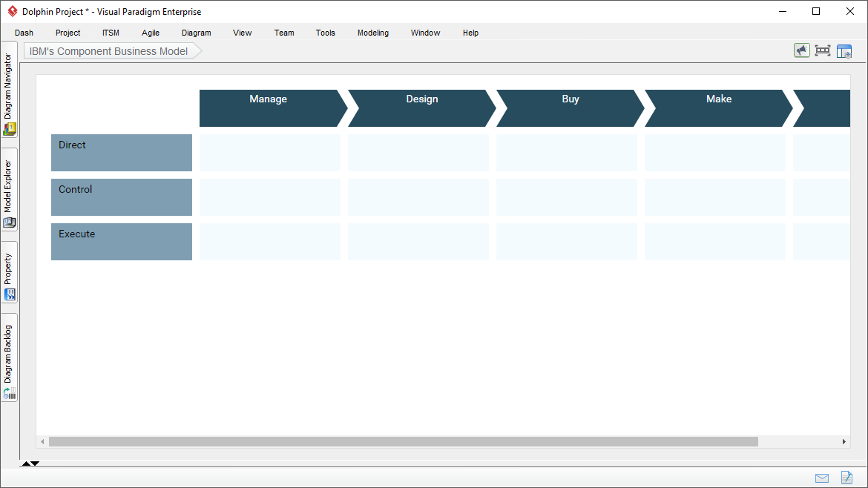
Task: Open the View menu
Action: point(243,33)
